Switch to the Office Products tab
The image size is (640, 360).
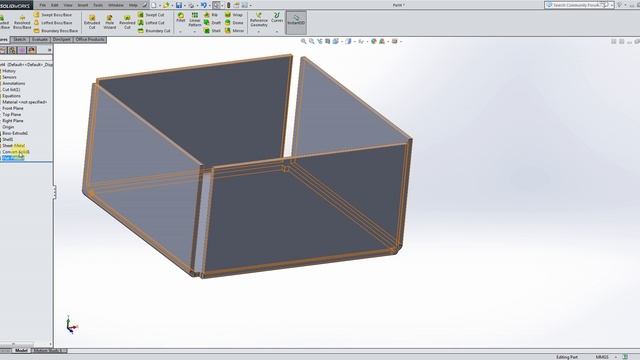[90, 40]
